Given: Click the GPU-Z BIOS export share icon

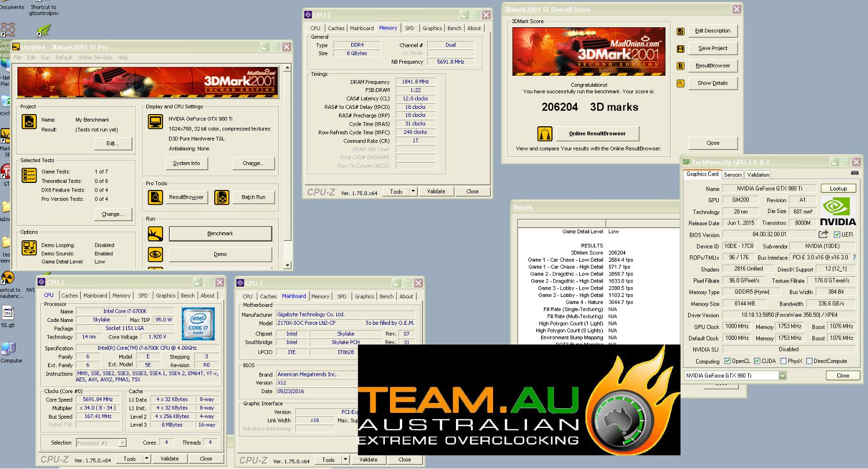Looking at the screenshot, I should coord(823,235).
